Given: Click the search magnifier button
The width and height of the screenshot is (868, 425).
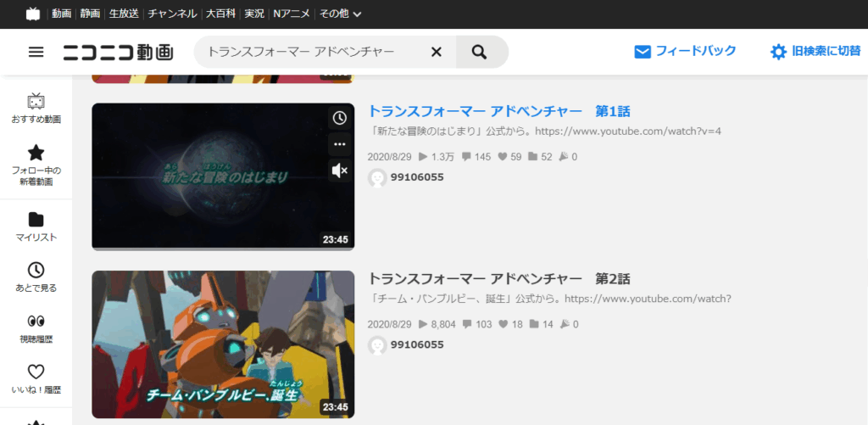Looking at the screenshot, I should [x=480, y=53].
